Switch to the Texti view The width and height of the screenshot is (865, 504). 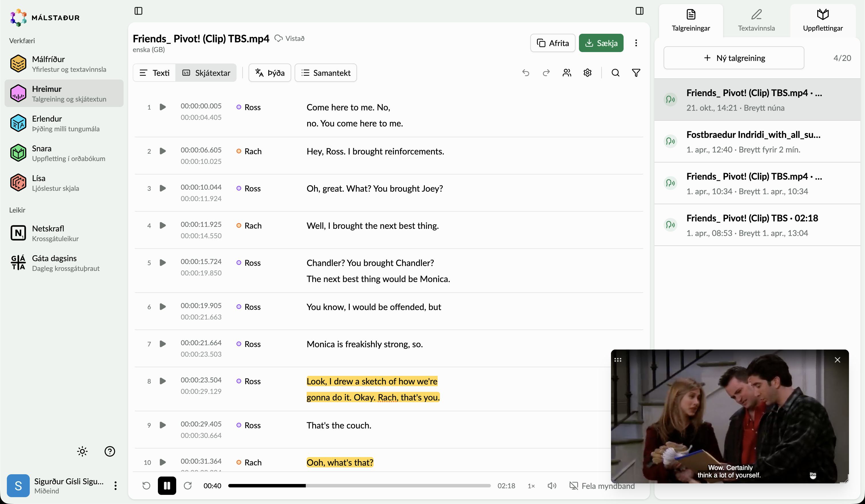coord(154,73)
